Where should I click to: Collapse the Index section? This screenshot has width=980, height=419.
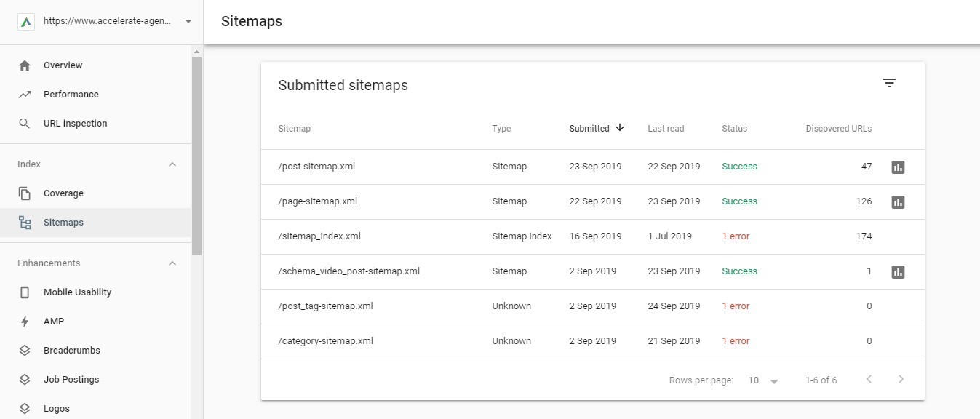[x=172, y=164]
